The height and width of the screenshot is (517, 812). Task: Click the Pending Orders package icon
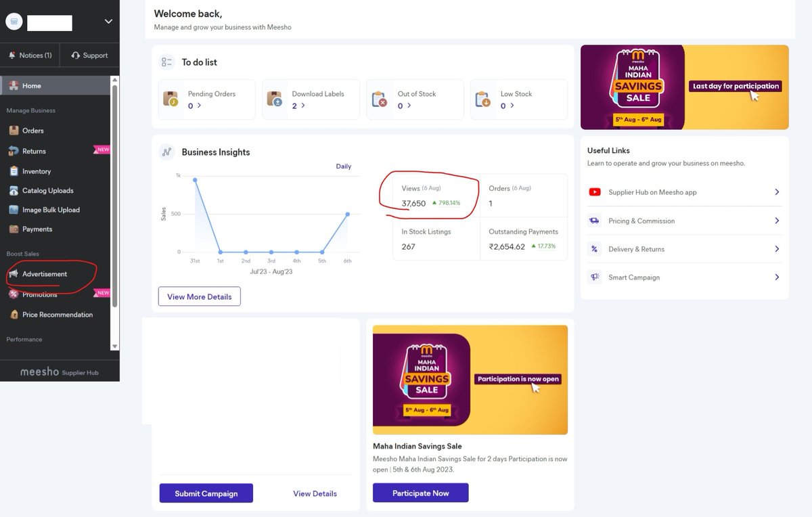pos(171,99)
